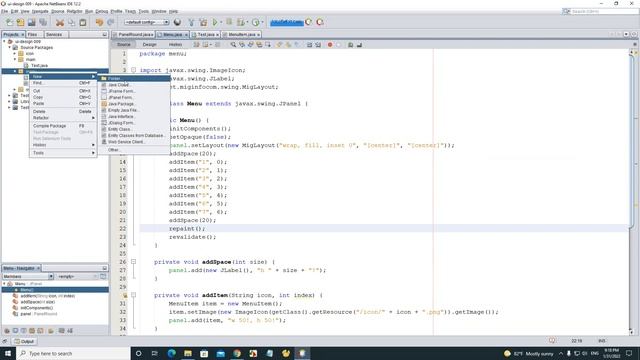Image resolution: width=640 pixels, height=360 pixels.
Task: Click the Paste clipboard toolbar icon
Action: pyautogui.click(x=83, y=22)
